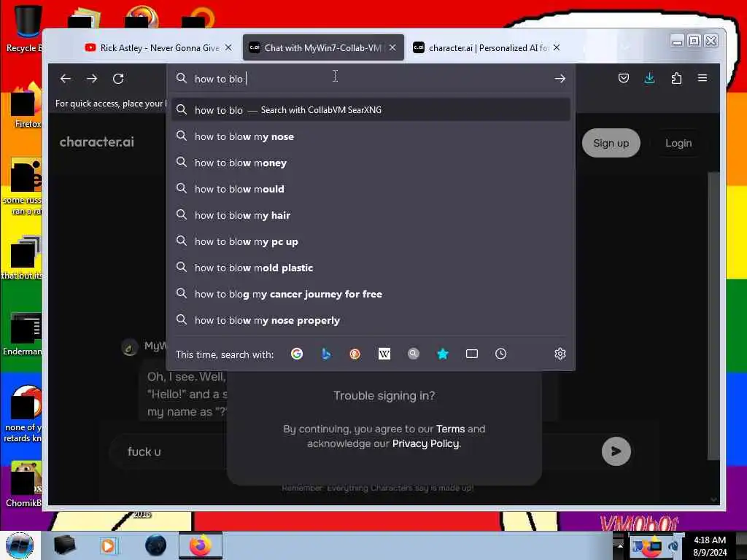Click the page vertical scrollbar
The height and width of the screenshot is (560, 747).
pyautogui.click(x=713, y=315)
